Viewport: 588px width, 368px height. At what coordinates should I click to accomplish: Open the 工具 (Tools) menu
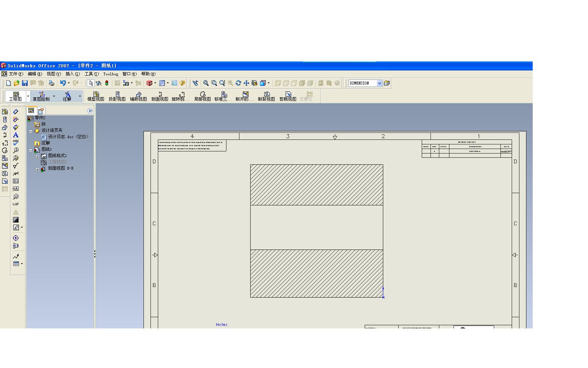tap(91, 74)
